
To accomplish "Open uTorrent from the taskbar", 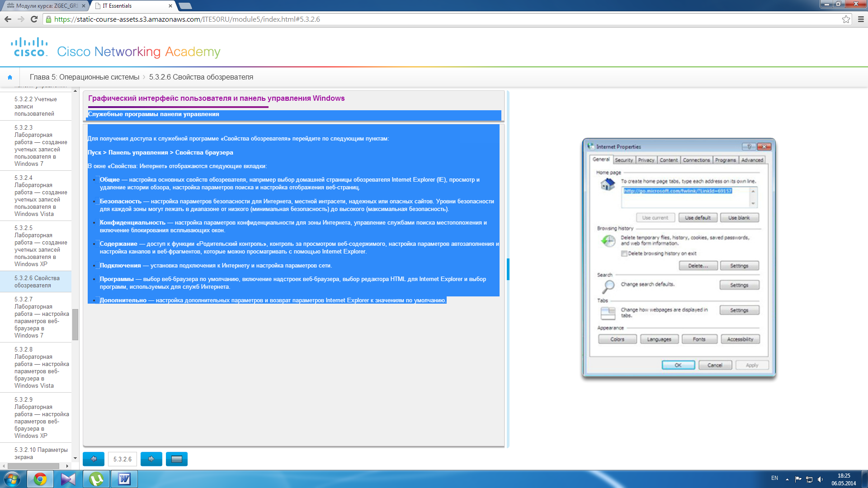I will click(96, 479).
